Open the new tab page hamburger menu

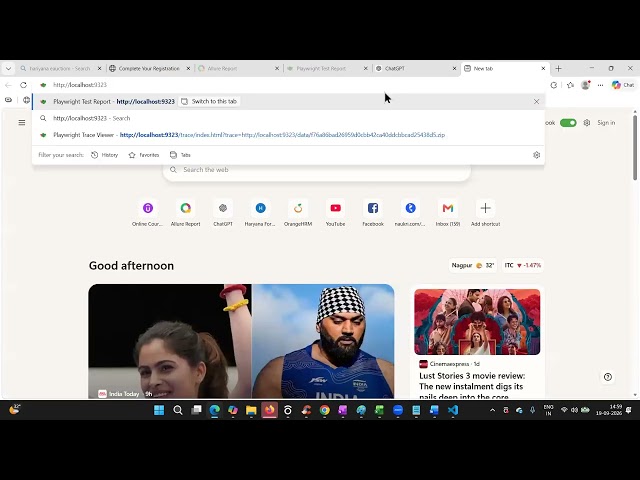22,122
